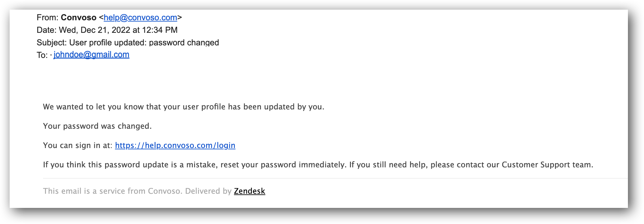Click the 'Date:' label in header
Viewport: 644px width, 224px height.
47,30
